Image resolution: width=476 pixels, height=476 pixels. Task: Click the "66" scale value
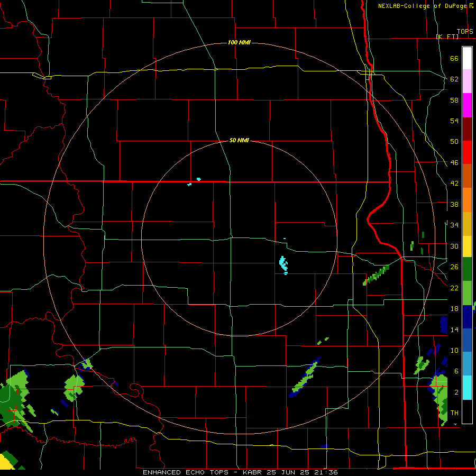[454, 59]
